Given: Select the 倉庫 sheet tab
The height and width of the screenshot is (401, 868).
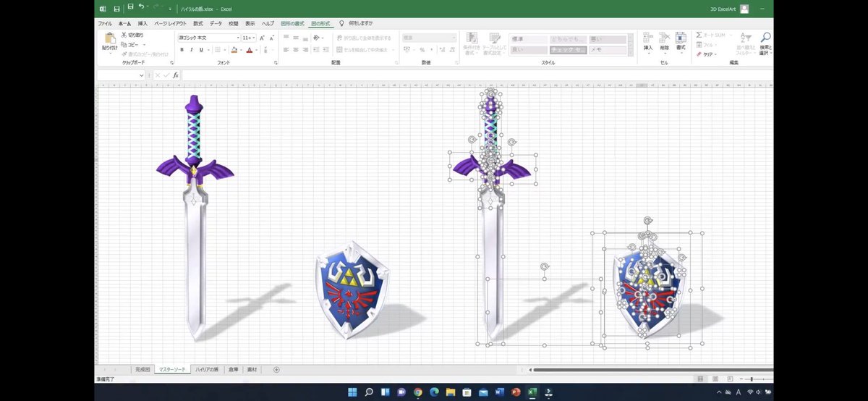Looking at the screenshot, I should click(233, 369).
